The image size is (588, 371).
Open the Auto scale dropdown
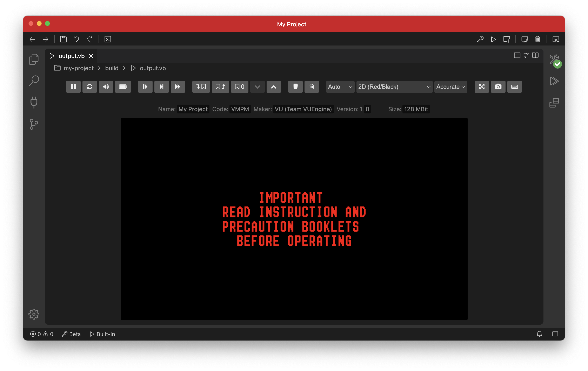340,87
